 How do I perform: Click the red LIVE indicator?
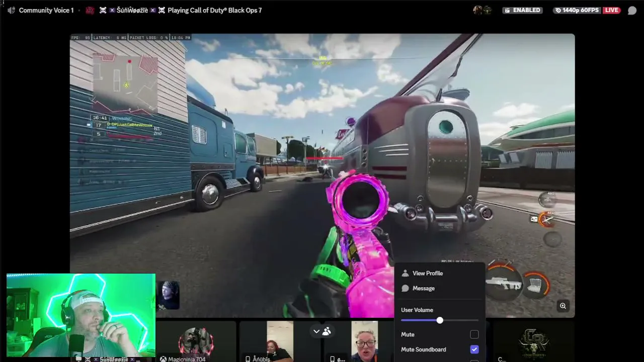tap(611, 10)
